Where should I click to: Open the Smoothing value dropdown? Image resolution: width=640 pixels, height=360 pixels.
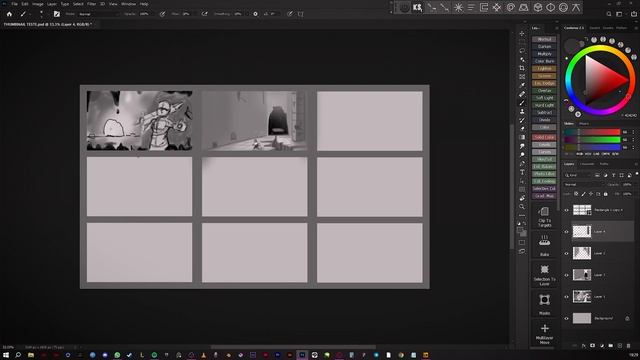point(238,14)
